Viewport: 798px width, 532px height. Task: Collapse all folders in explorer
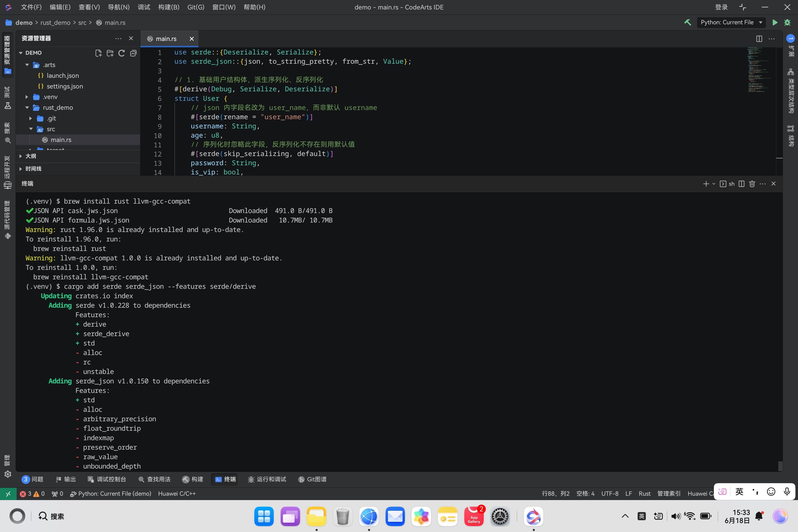point(133,53)
